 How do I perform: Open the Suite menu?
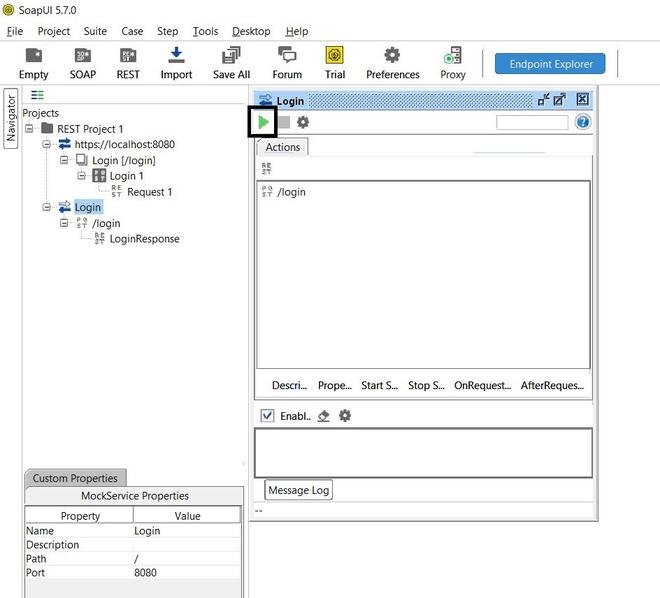(x=95, y=32)
